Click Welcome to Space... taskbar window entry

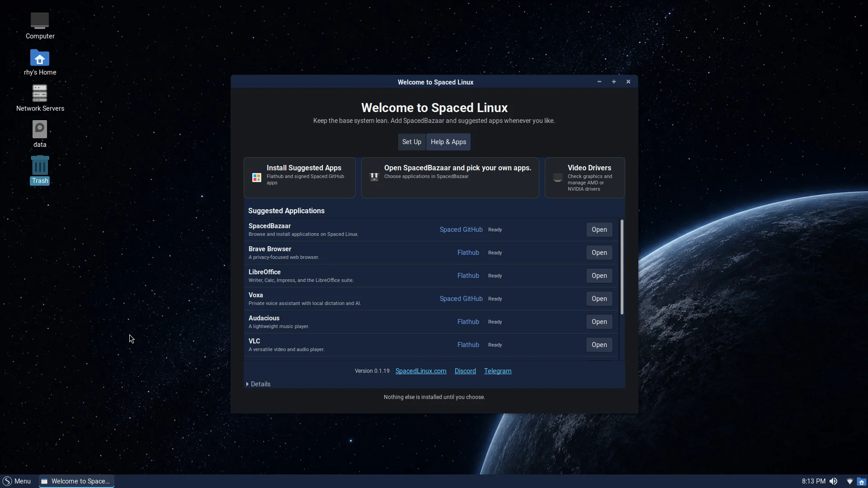[76, 481]
